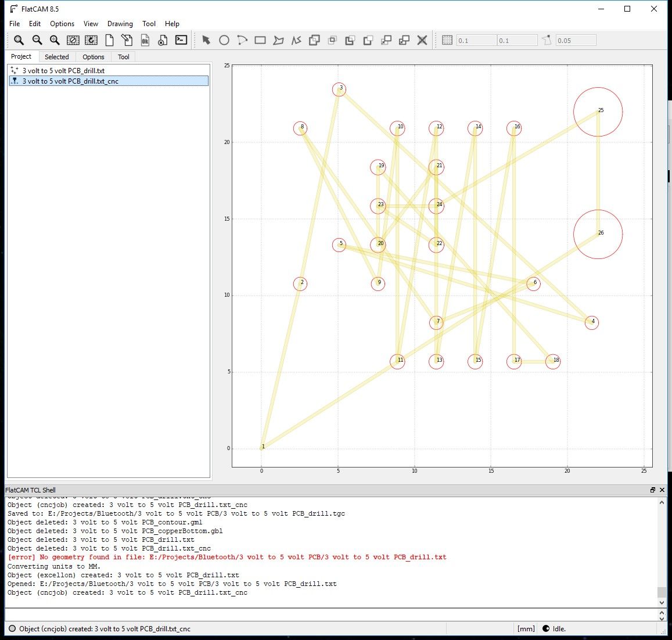The image size is (672, 640).
Task: Select the arc drawing tool
Action: click(242, 40)
